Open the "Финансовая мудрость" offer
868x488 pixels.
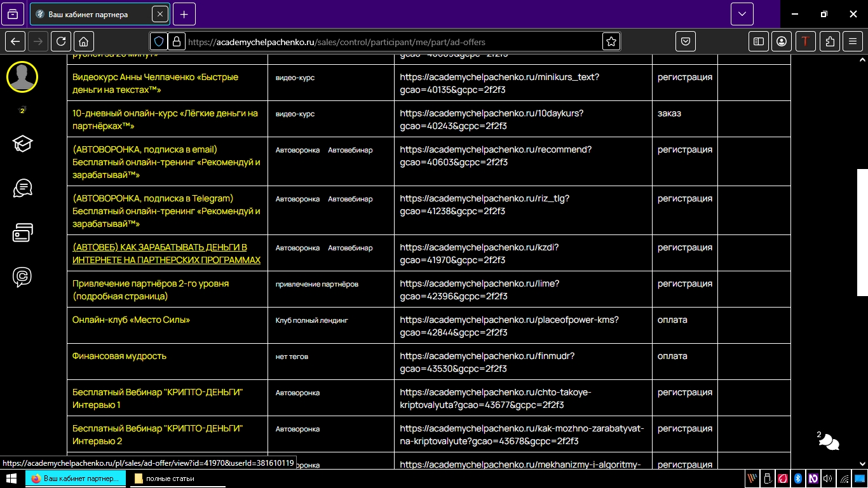(x=119, y=356)
